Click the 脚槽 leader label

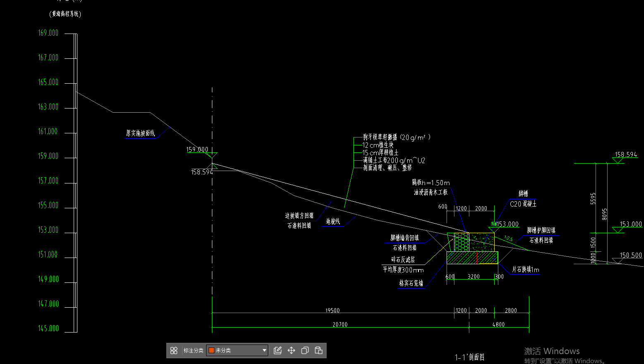[523, 193]
